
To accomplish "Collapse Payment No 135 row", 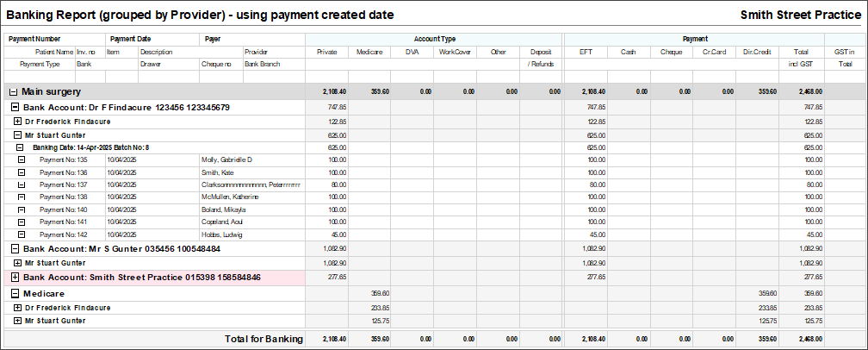I will [x=22, y=159].
